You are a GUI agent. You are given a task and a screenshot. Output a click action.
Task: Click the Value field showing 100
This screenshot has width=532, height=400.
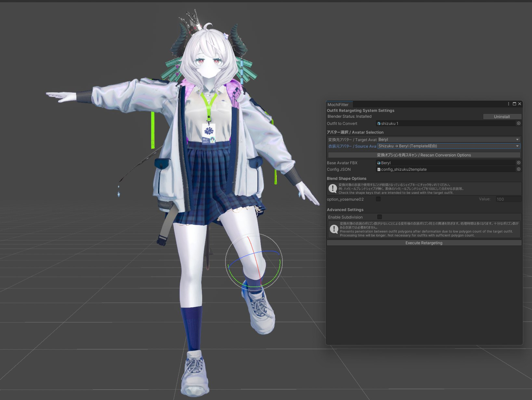(x=509, y=199)
